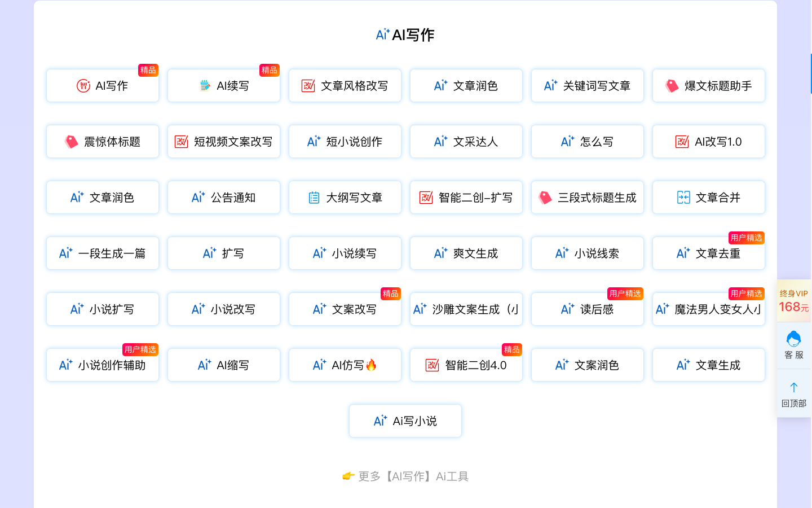
Task: Click the red circular 智 icon for AI写作
Action: 83,86
